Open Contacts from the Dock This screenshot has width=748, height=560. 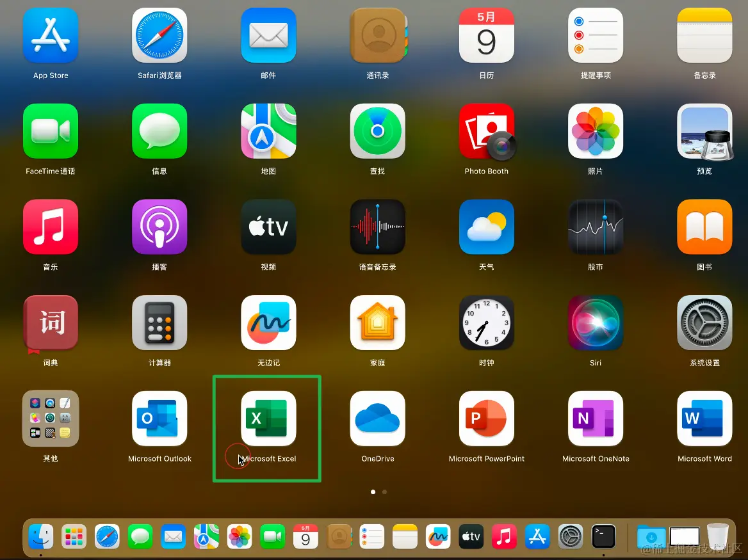pyautogui.click(x=339, y=537)
